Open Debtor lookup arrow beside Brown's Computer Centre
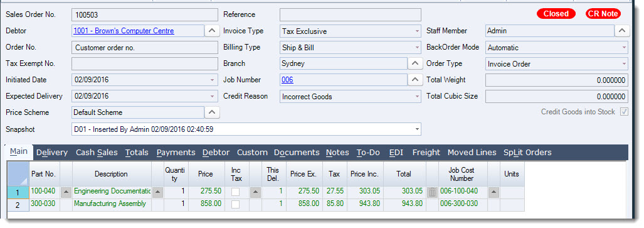644x228 pixels. coord(212,31)
